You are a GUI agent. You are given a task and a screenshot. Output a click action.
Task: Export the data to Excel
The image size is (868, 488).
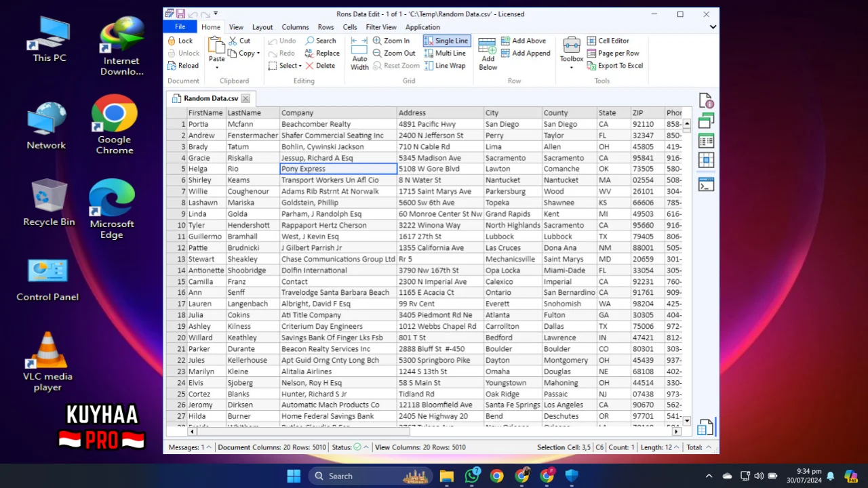point(615,66)
